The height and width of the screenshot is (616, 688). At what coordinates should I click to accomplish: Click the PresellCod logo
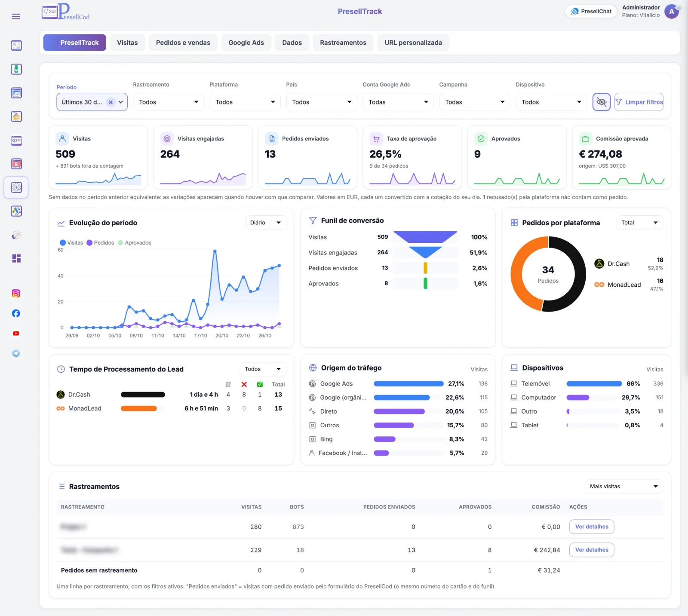66,12
